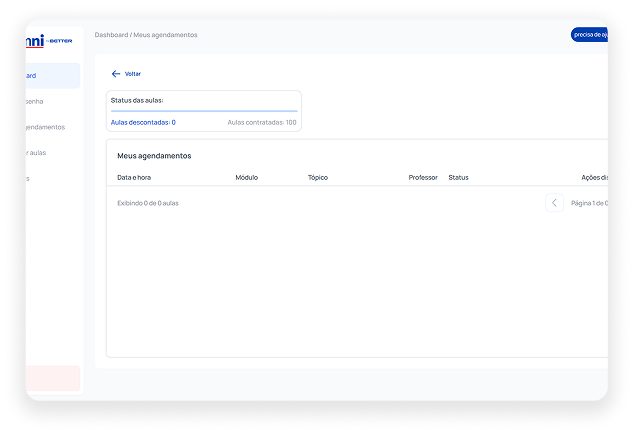Open the Dashboard sidebar item

tap(52, 76)
